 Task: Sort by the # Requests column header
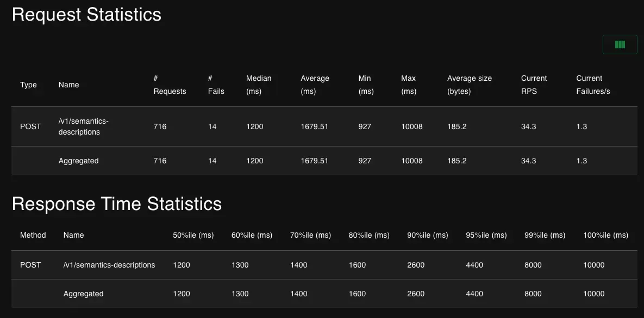(170, 85)
